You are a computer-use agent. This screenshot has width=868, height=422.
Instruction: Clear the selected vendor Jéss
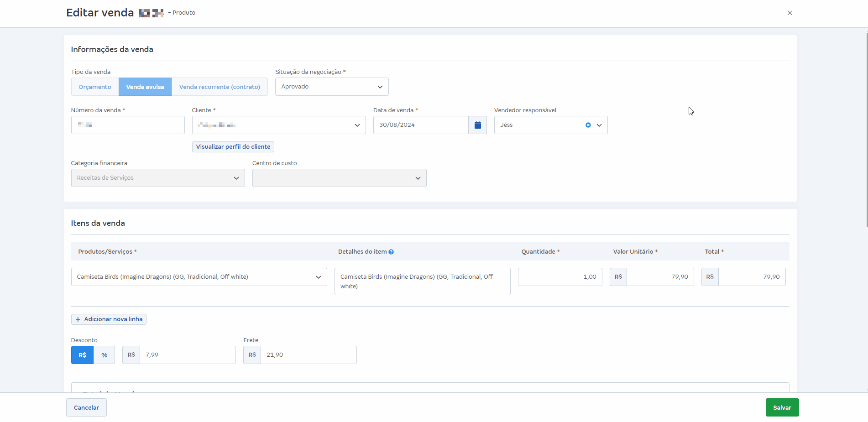[588, 125]
